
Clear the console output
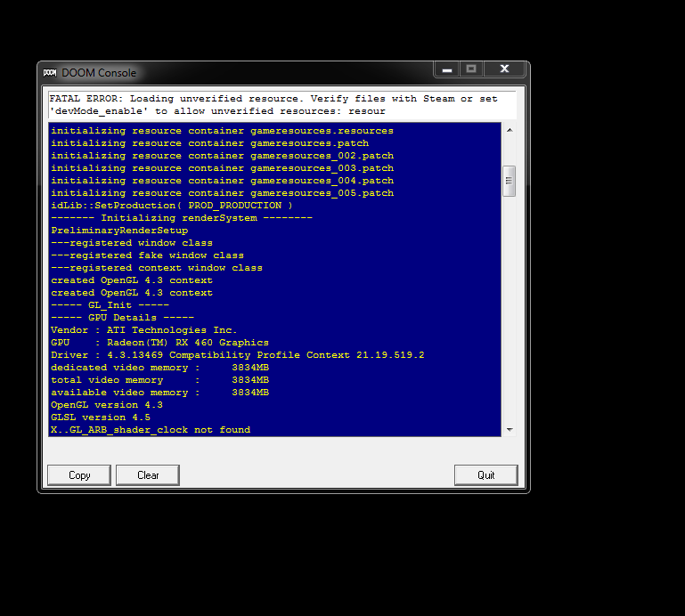[148, 475]
